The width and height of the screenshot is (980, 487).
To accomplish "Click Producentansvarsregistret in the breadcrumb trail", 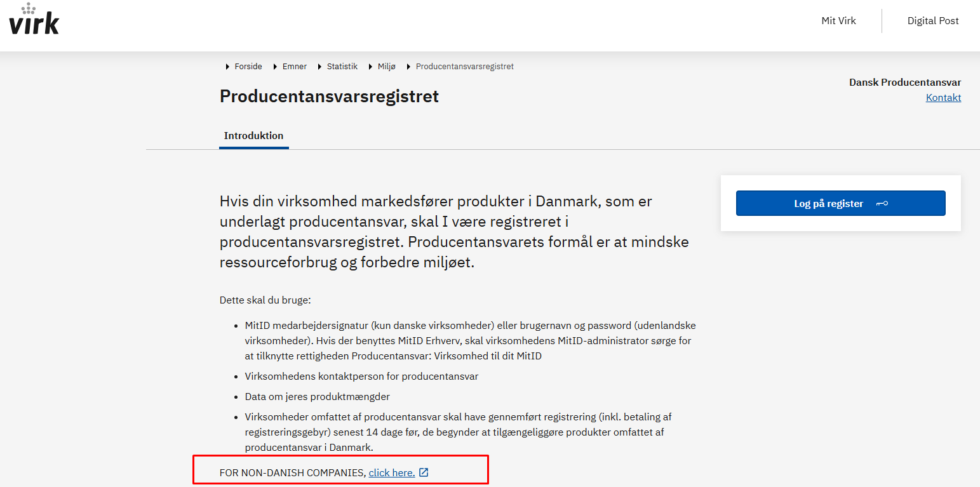I will (x=464, y=67).
